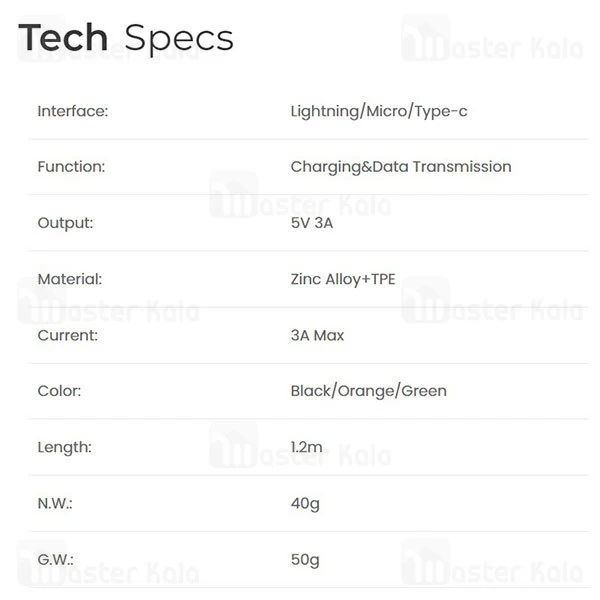600x600 pixels.
Task: Click the Lightning/Micro/Type-c value
Action: pos(379,111)
